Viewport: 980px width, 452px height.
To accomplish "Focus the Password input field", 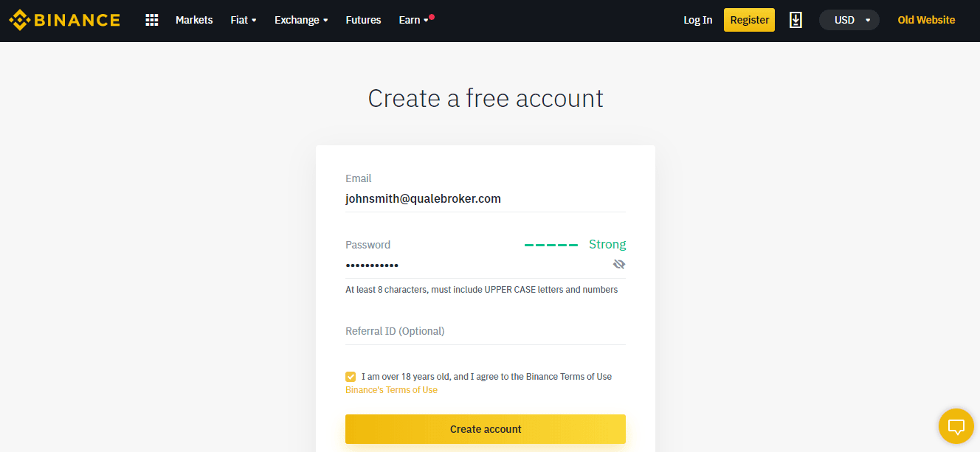I will pyautogui.click(x=472, y=265).
